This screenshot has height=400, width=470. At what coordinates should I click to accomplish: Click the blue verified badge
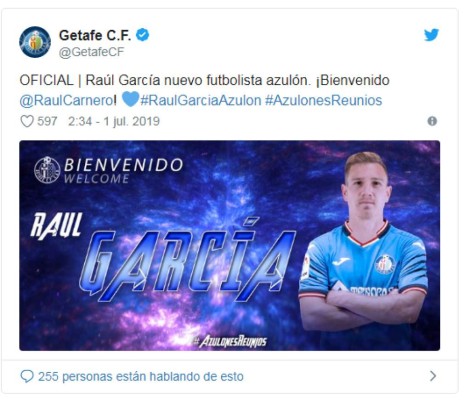click(143, 35)
